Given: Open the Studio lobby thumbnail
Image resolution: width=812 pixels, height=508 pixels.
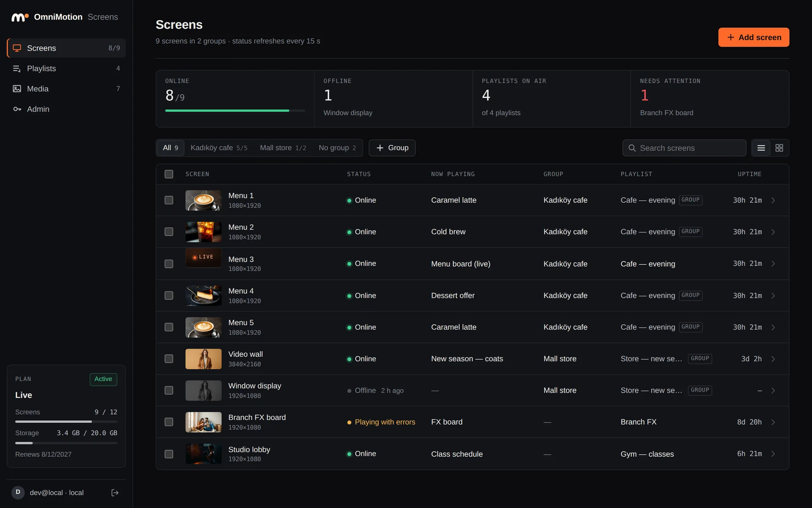Looking at the screenshot, I should click(x=203, y=454).
